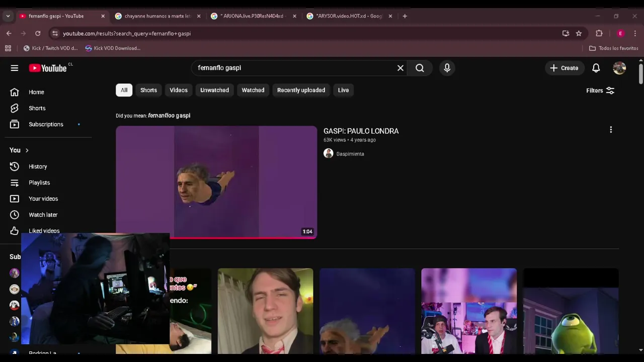
Task: Start voice search with the microphone
Action: [447, 68]
